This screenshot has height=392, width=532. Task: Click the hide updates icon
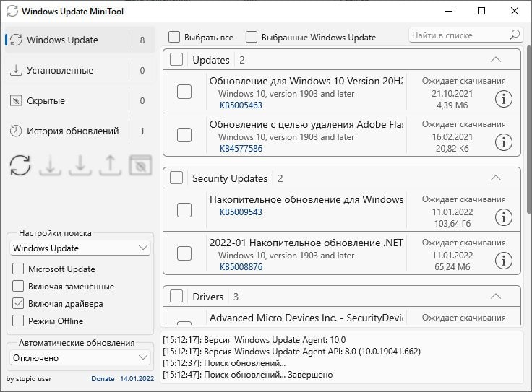click(140, 165)
